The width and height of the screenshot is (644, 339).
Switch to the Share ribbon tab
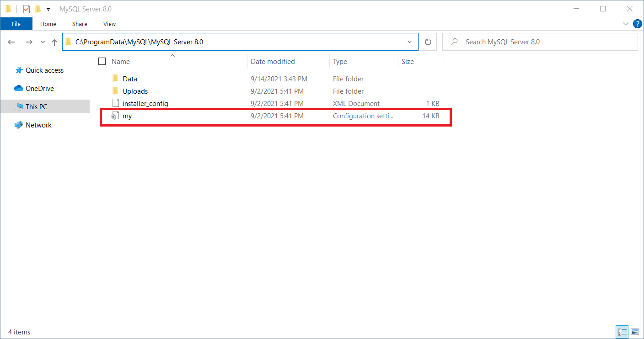[80, 24]
